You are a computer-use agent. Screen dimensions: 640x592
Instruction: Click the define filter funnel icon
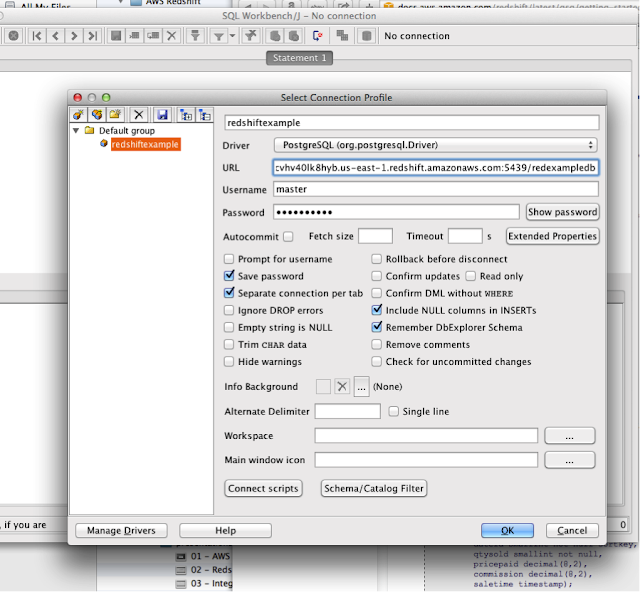click(218, 36)
